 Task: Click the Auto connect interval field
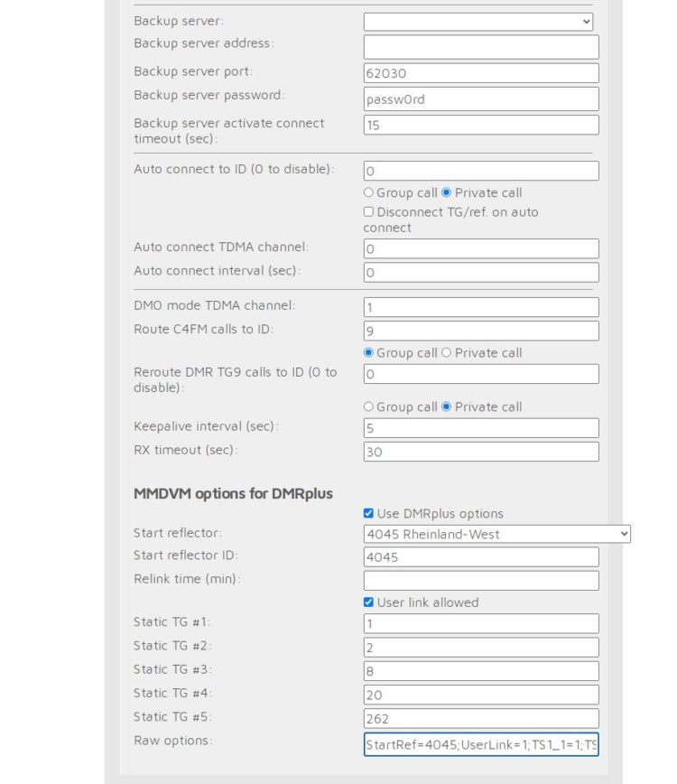tap(480, 271)
